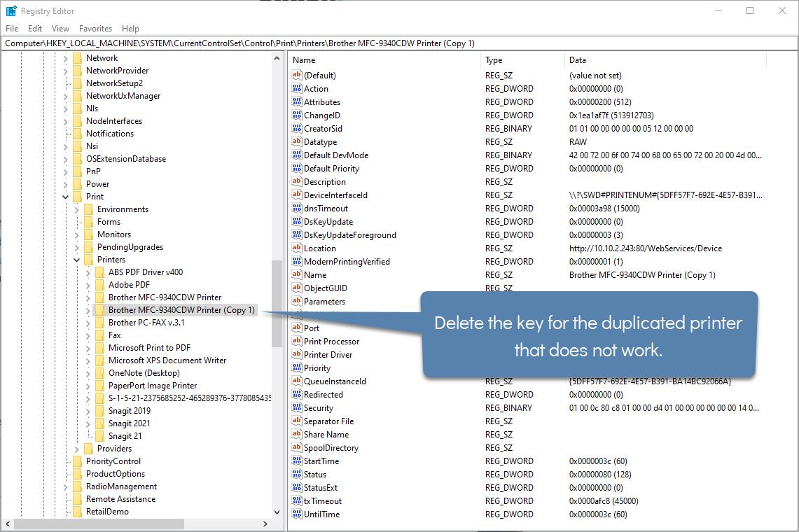Sort values by Name column header
The height and width of the screenshot is (532, 799).
click(384, 60)
